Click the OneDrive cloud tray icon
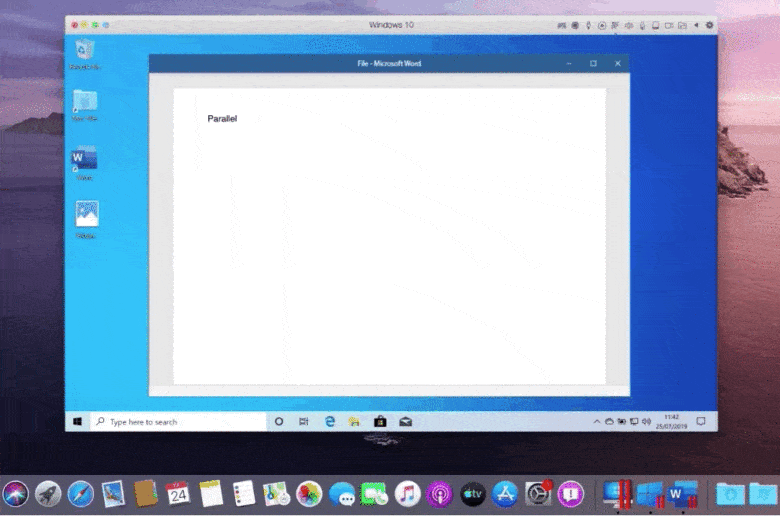The image size is (780, 516). click(609, 422)
